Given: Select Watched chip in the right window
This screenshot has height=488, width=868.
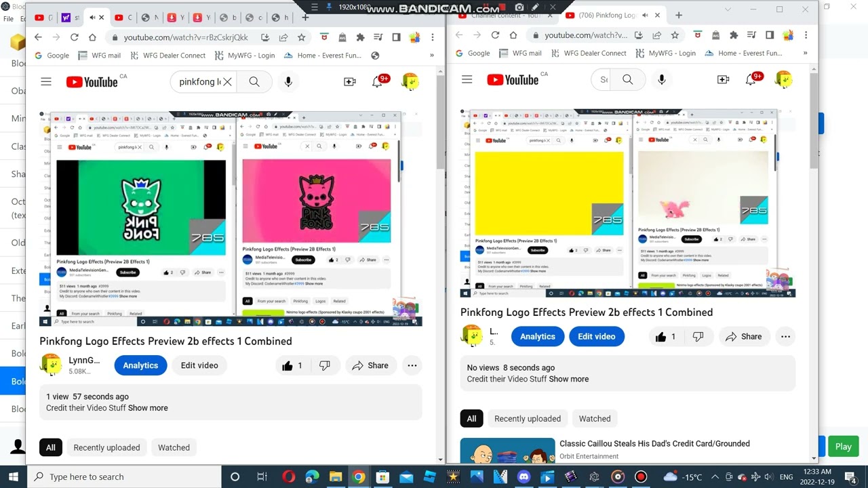Looking at the screenshot, I should tap(595, 419).
